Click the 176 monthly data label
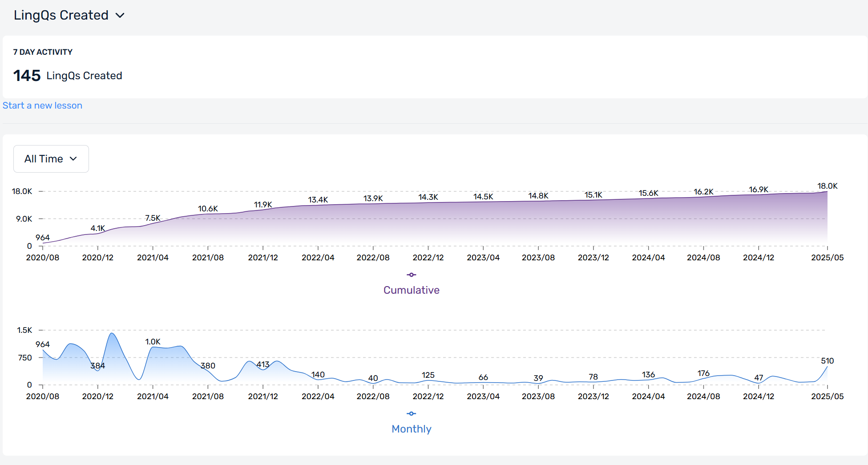 coord(703,373)
